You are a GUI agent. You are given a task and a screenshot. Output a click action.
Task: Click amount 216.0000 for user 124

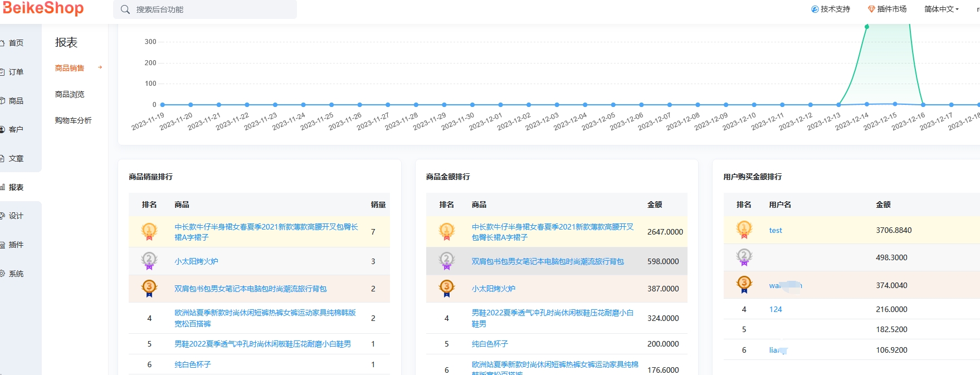[891, 309]
